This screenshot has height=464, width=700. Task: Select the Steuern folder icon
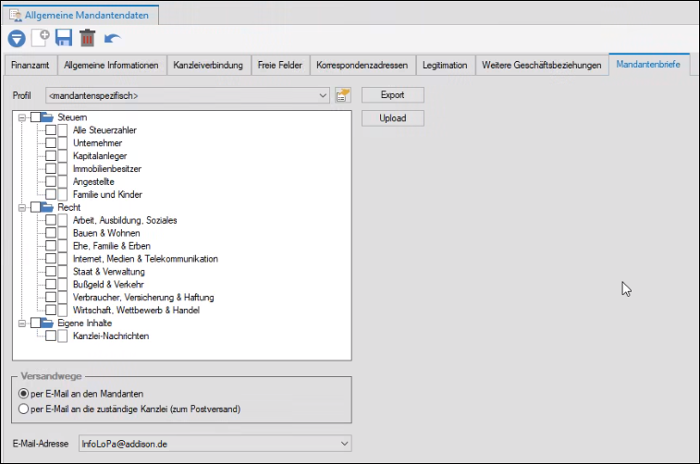pos(47,117)
